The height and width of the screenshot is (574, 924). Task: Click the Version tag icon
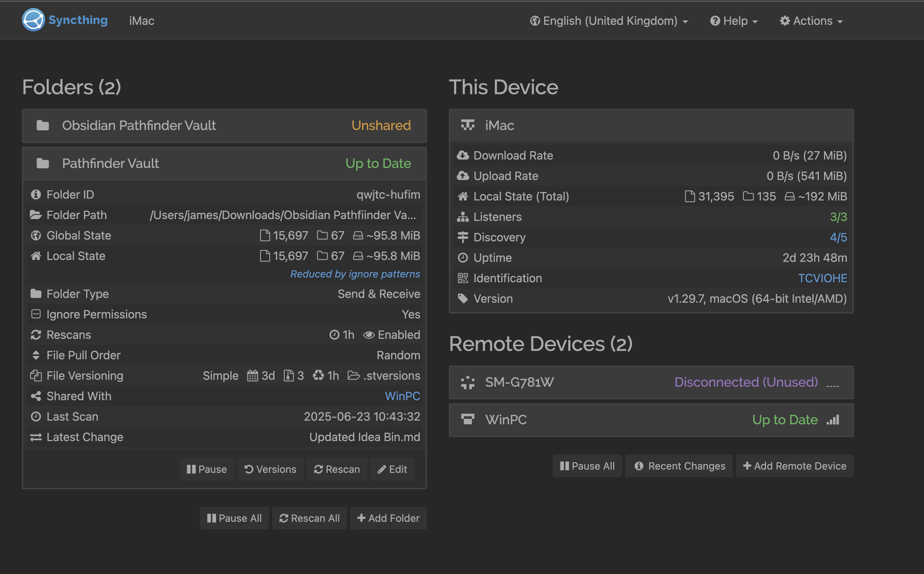pyautogui.click(x=463, y=299)
